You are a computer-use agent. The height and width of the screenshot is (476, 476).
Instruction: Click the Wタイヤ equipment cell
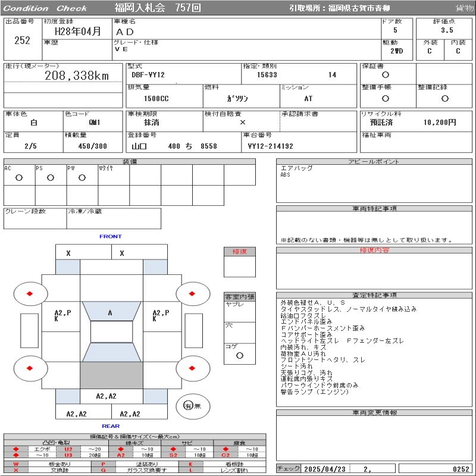[x=114, y=175]
